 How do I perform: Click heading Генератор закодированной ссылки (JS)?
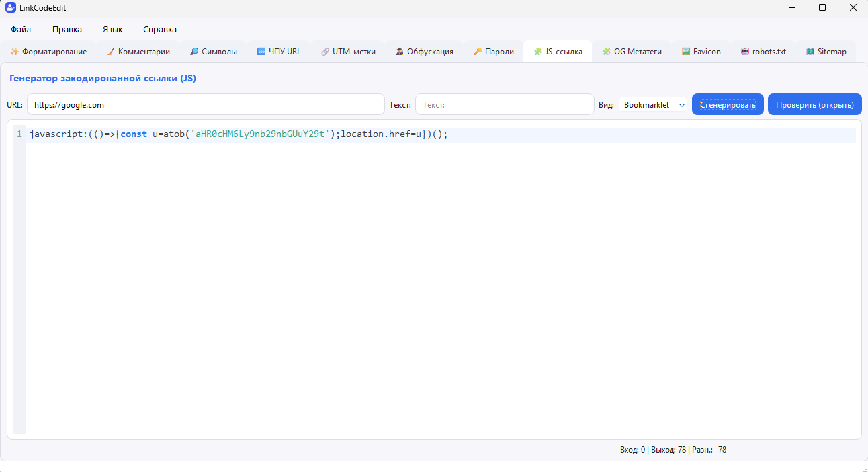point(103,79)
